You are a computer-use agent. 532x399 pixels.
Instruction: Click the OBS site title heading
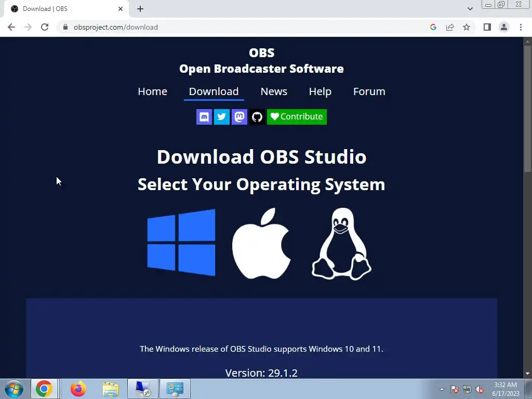pos(262,52)
